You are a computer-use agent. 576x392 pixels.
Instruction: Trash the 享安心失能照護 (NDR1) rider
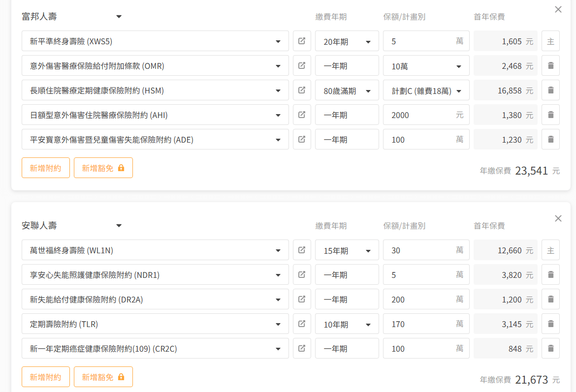click(x=550, y=274)
